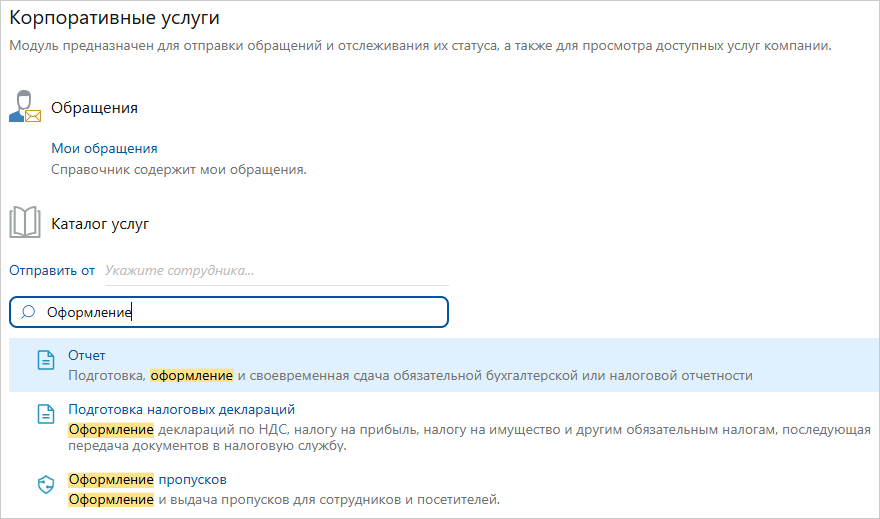
Task: Click the Обращения section heading
Action: (x=94, y=107)
